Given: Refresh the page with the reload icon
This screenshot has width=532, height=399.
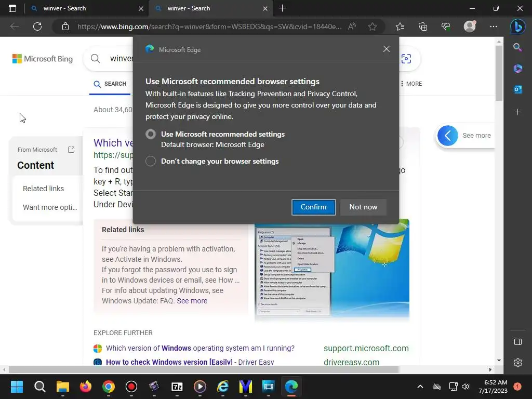Looking at the screenshot, I should pyautogui.click(x=37, y=26).
